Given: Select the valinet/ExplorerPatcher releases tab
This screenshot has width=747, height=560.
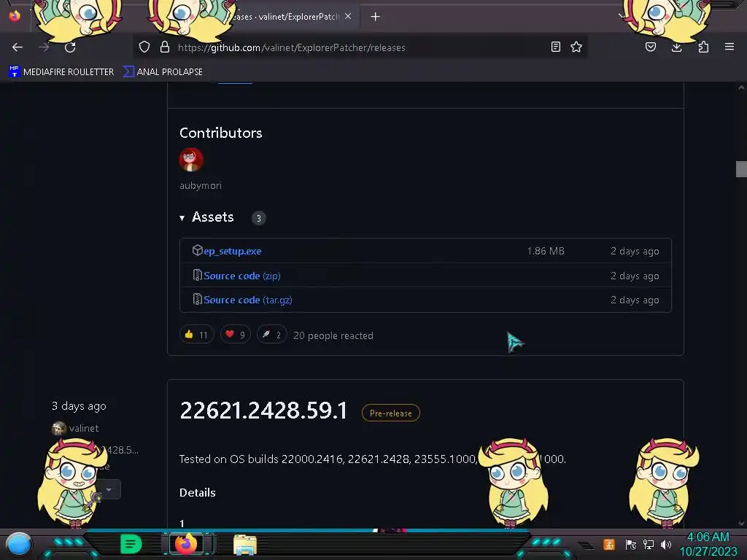Looking at the screenshot, I should coord(286,17).
